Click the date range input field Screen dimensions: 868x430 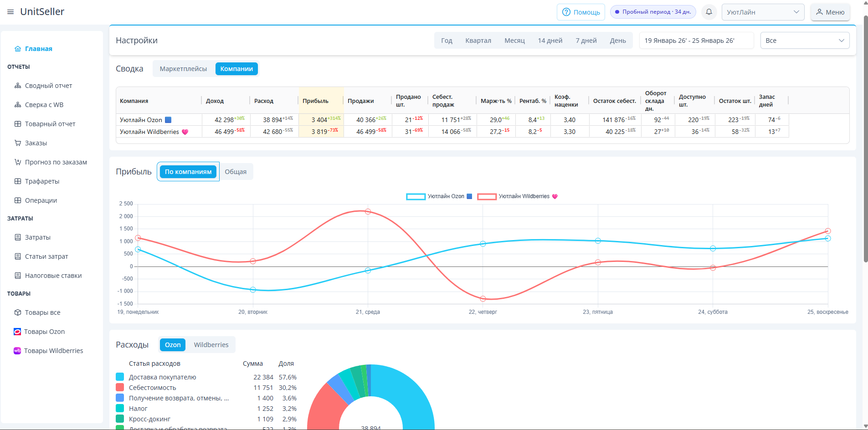[696, 41]
